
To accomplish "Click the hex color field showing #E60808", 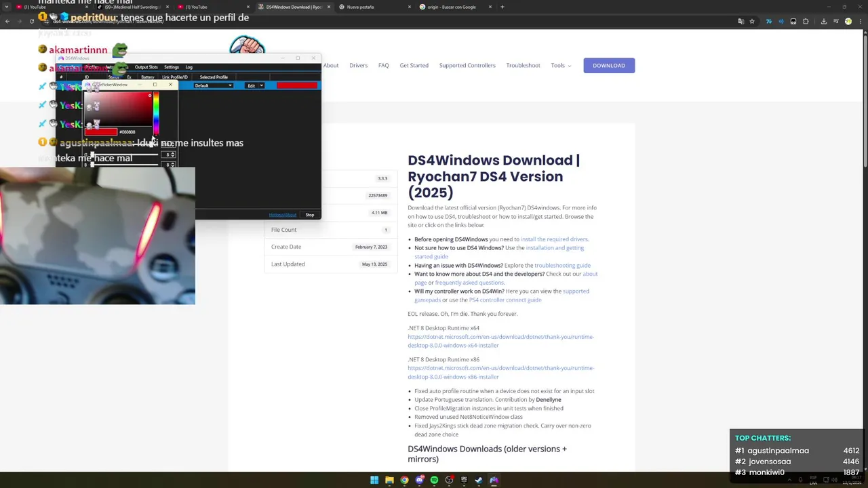I will (127, 131).
